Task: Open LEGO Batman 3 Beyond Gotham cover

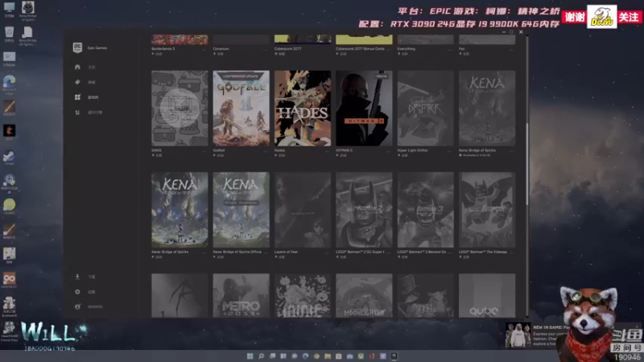Action: coord(426,210)
